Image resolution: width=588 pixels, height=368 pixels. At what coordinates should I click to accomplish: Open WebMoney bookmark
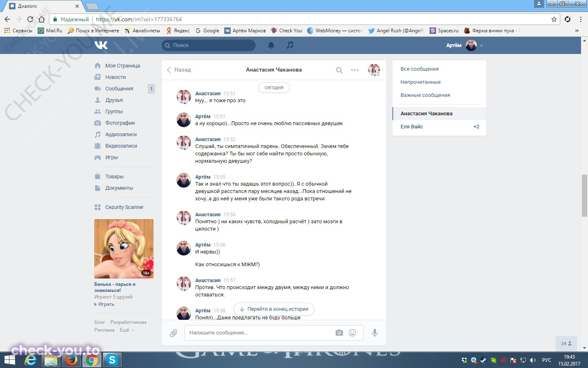click(334, 31)
